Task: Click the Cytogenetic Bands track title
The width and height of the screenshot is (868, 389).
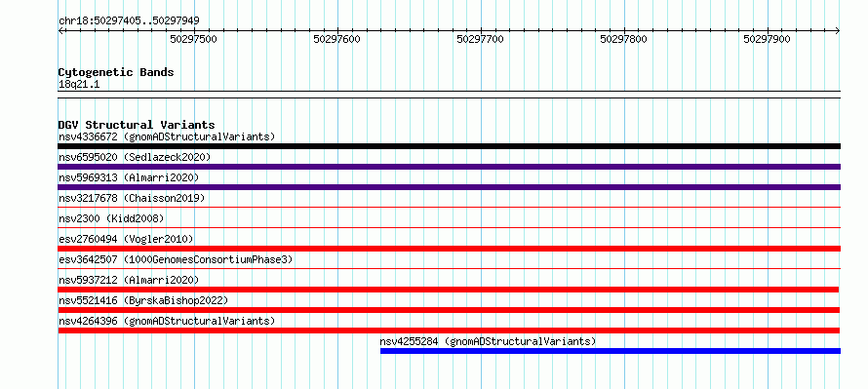Action: click(116, 72)
